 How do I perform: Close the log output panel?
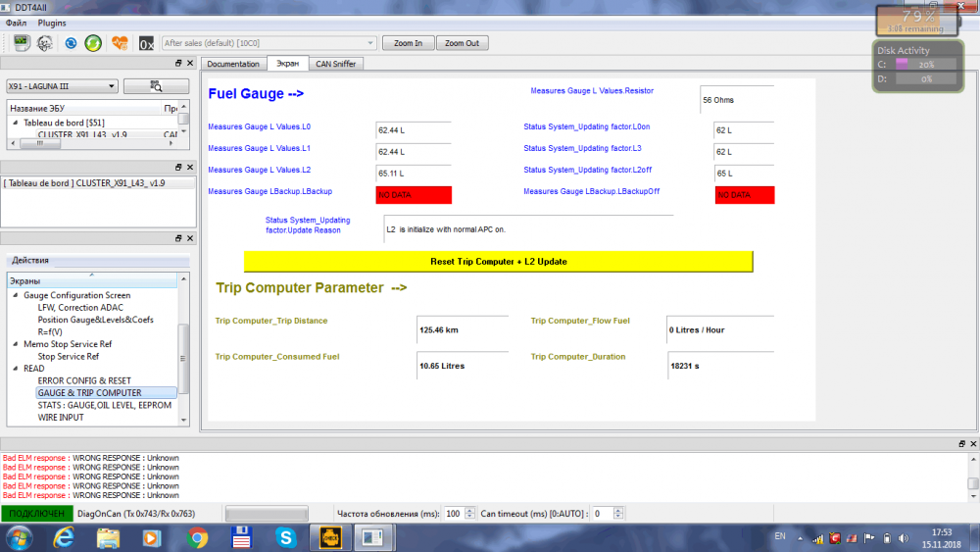tap(973, 443)
